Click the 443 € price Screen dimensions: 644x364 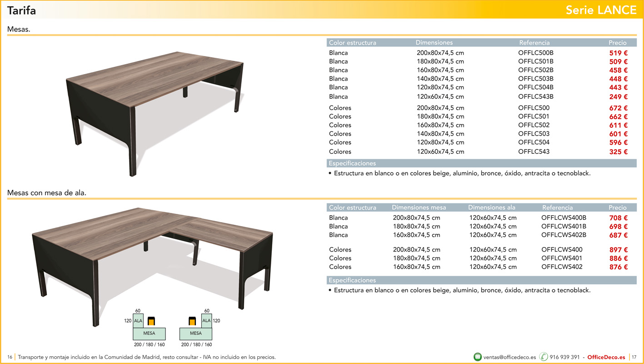[x=619, y=87]
